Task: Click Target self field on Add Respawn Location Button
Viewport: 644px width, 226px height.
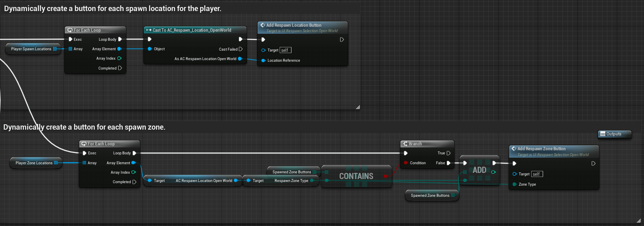Action: [x=285, y=50]
